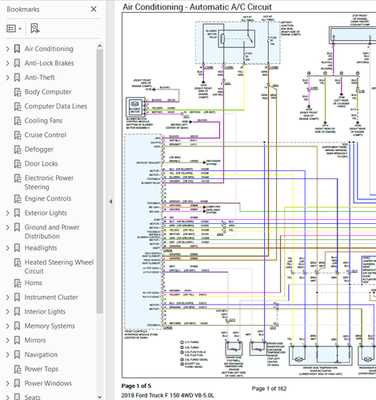Image resolution: width=376 pixels, height=400 pixels.
Task: Click the Electronic Power Steering bookmark icon
Action: click(x=17, y=178)
